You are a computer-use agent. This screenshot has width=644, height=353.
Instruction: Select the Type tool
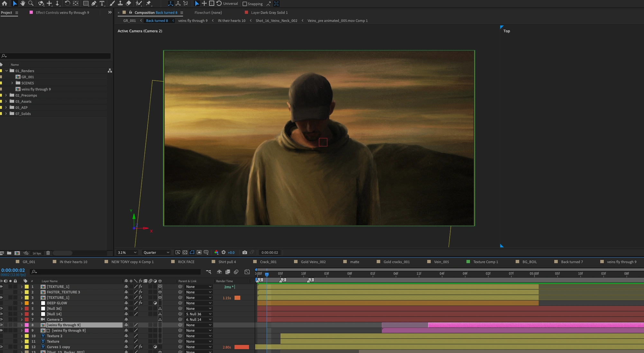pyautogui.click(x=102, y=4)
